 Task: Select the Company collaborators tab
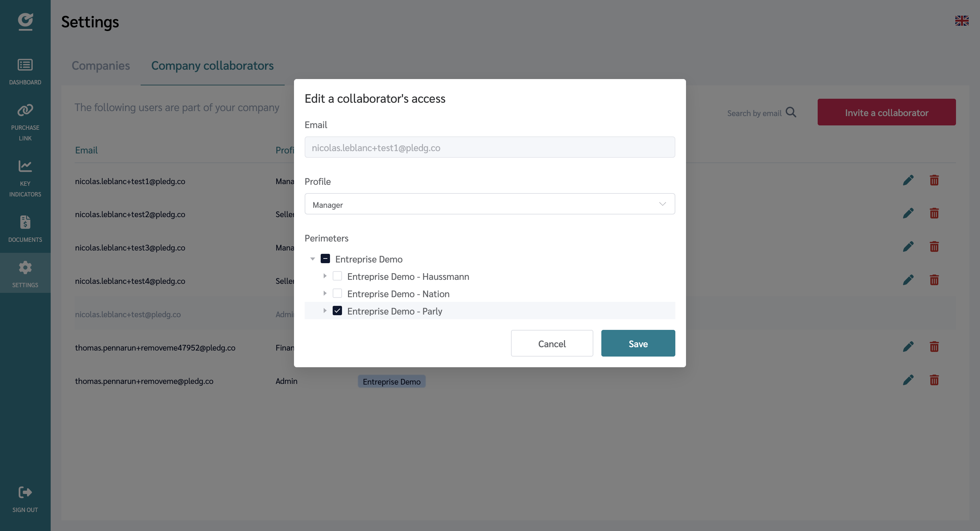pos(212,65)
